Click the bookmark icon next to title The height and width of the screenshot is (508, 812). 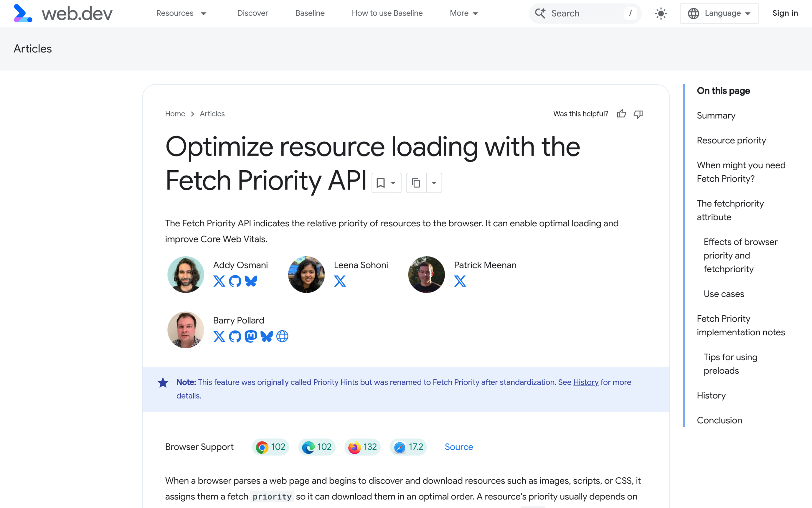381,183
